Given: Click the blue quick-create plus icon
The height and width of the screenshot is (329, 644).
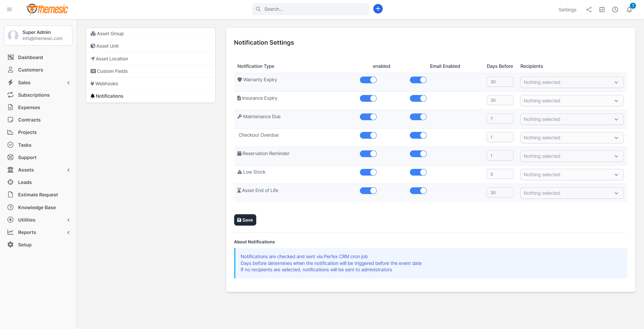Looking at the screenshot, I should pos(378,9).
